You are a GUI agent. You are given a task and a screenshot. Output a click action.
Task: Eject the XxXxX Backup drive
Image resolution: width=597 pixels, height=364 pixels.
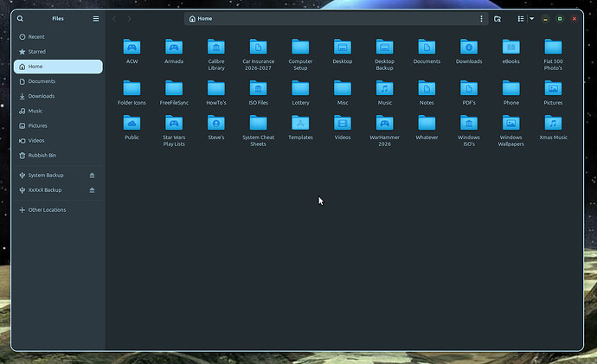(93, 190)
